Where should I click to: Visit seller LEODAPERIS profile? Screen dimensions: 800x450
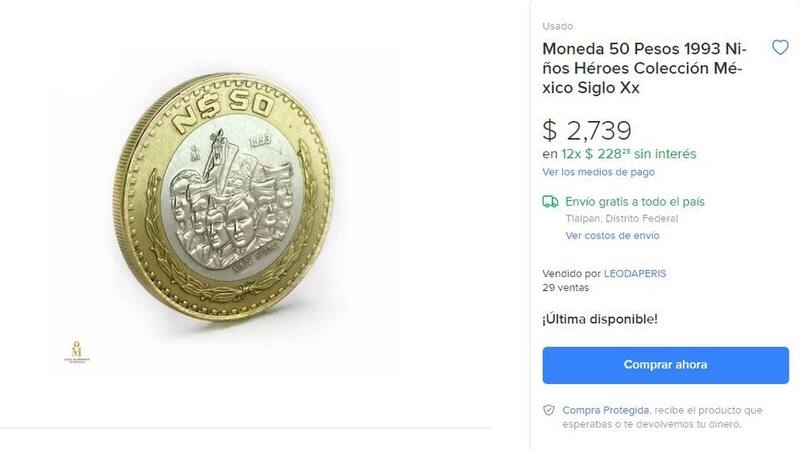[640, 272]
